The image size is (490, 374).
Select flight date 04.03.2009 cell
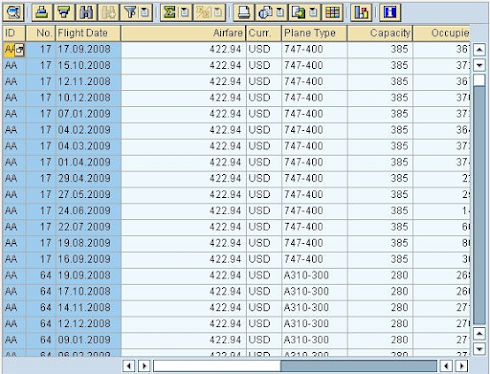point(88,147)
